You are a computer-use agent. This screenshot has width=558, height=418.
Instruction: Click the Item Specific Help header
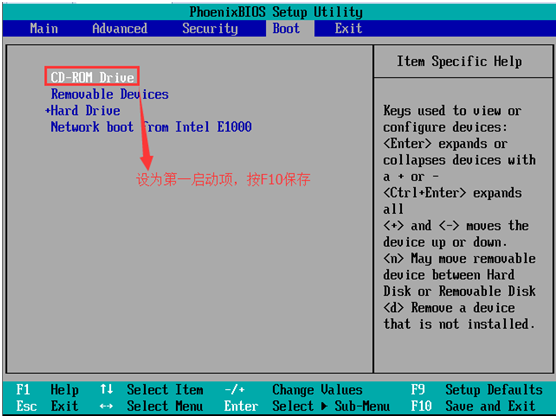point(459,62)
